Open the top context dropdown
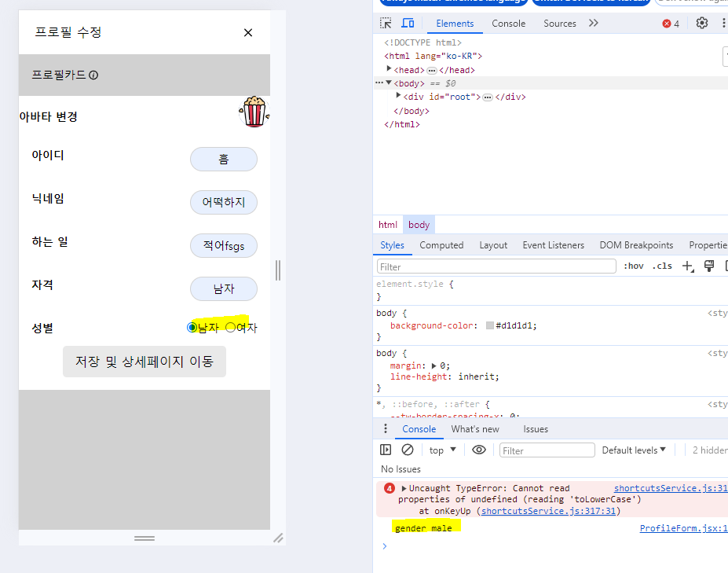This screenshot has height=573, width=728. click(442, 450)
